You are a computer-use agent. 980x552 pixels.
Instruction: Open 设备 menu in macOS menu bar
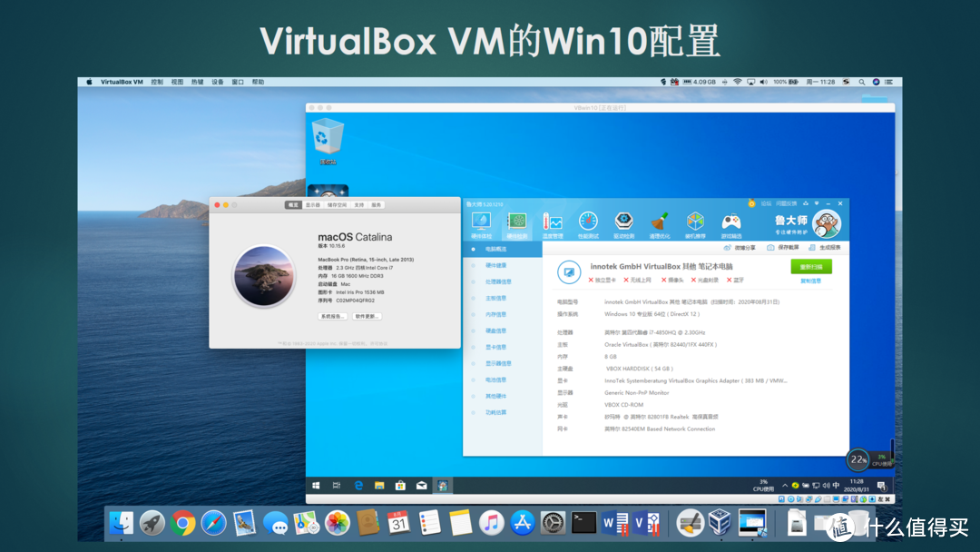(218, 82)
